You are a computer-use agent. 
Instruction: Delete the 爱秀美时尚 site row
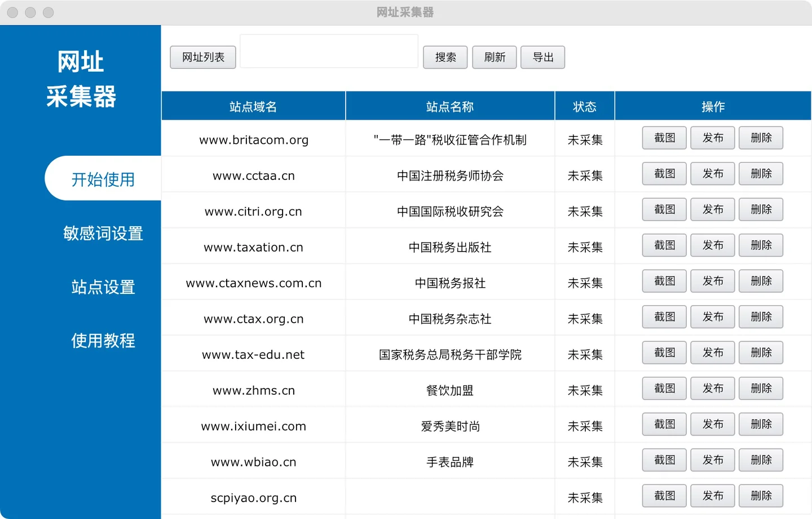pyautogui.click(x=761, y=424)
